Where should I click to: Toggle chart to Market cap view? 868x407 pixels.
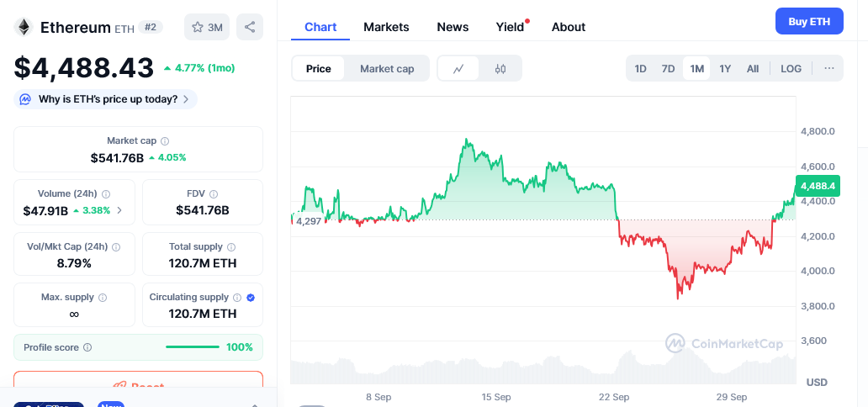[x=387, y=69]
